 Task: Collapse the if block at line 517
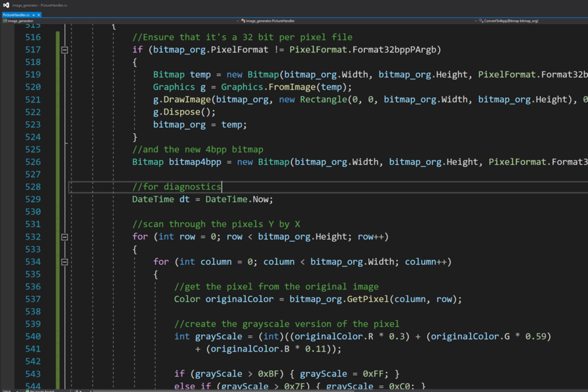click(64, 50)
